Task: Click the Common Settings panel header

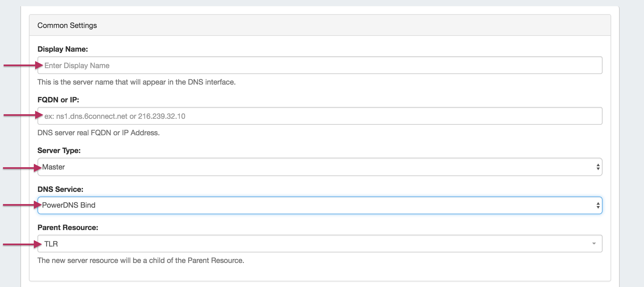Action: [319, 25]
